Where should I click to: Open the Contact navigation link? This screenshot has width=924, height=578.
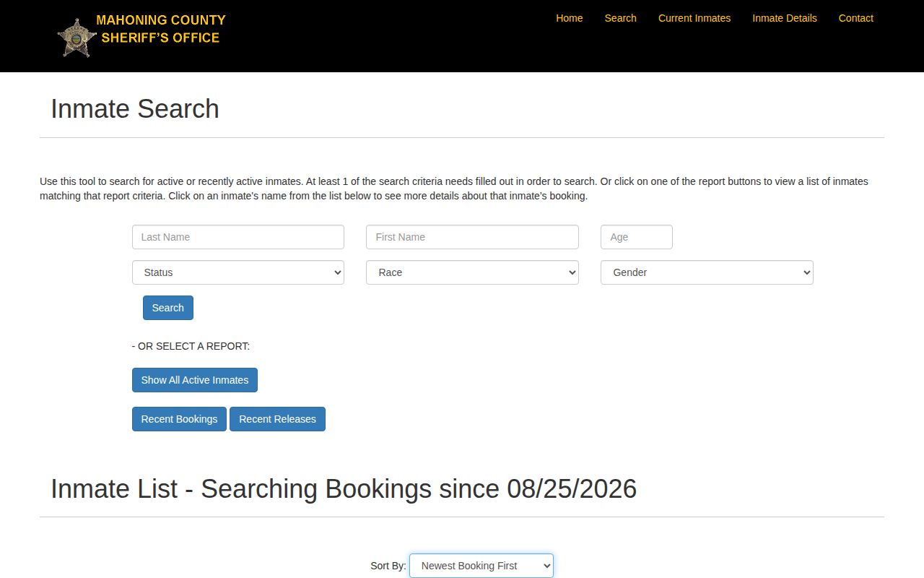(x=856, y=18)
